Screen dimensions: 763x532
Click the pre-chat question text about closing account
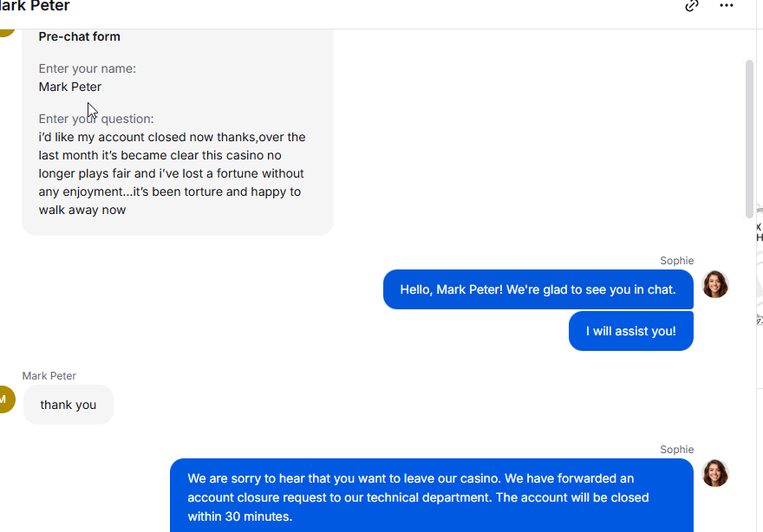click(x=173, y=173)
